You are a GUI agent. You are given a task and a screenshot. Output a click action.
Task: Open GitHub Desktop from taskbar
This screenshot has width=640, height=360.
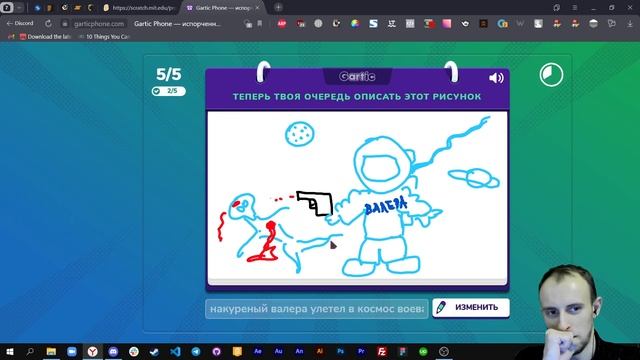click(x=216, y=351)
